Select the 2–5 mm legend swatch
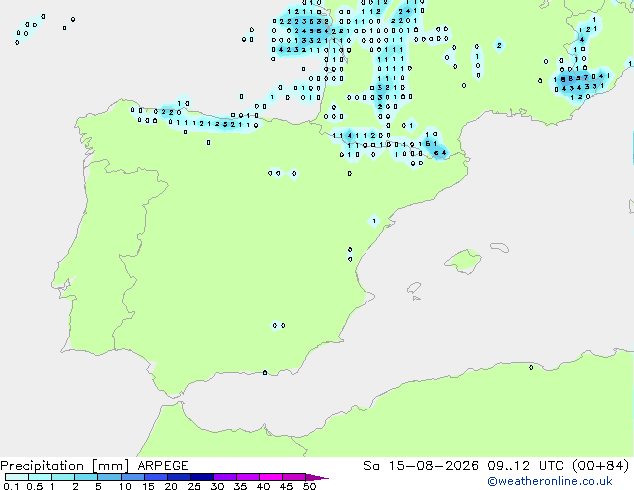The image size is (634, 490). tap(86, 477)
